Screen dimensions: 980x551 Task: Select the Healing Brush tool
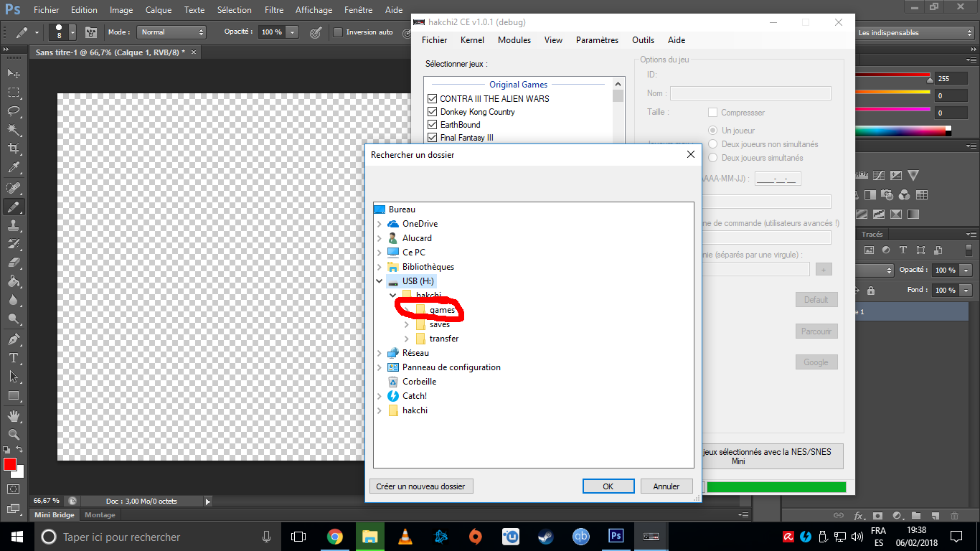(14, 188)
